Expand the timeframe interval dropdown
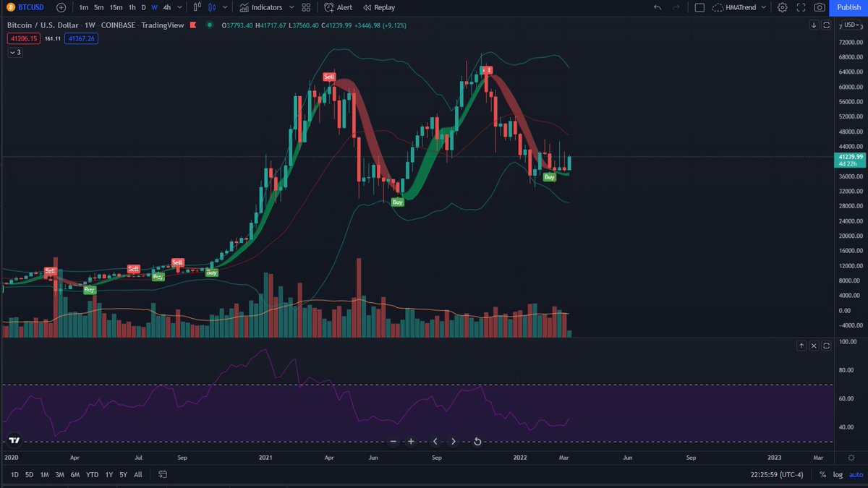 coord(179,7)
